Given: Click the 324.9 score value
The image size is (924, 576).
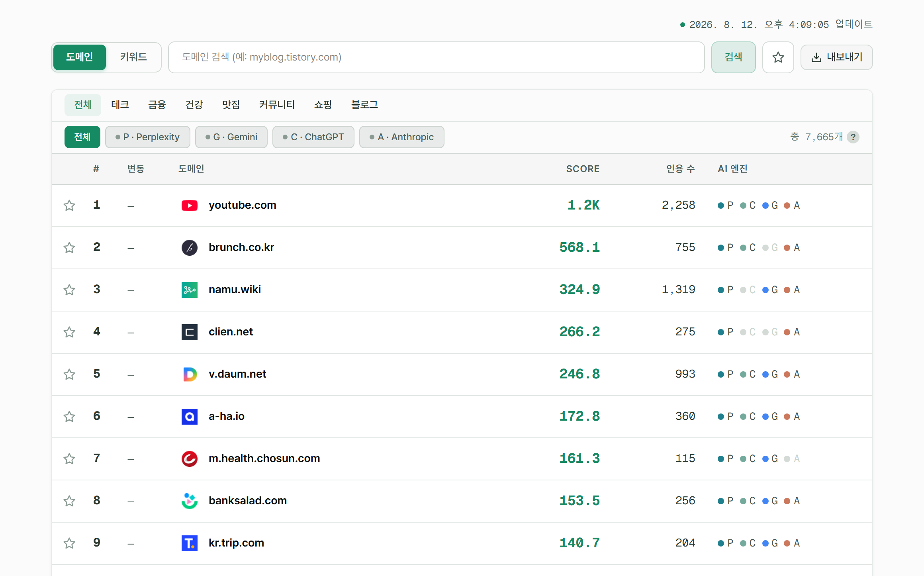Looking at the screenshot, I should click(x=579, y=290).
